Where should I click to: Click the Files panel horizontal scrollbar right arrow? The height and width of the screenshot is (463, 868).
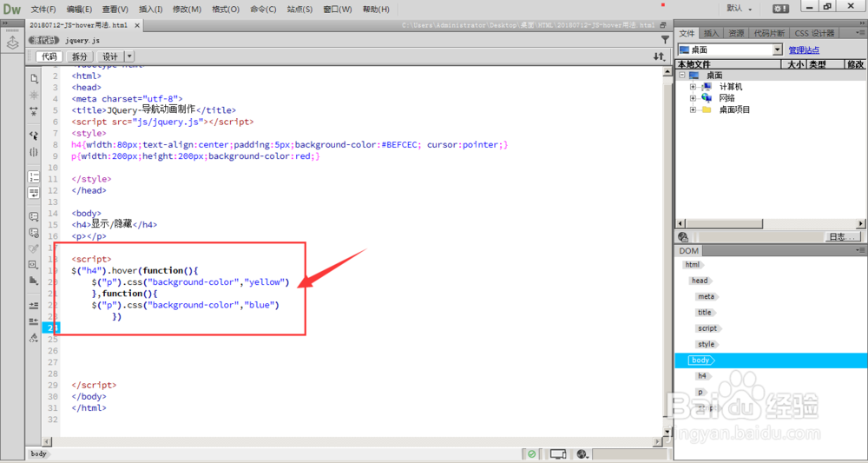861,224
